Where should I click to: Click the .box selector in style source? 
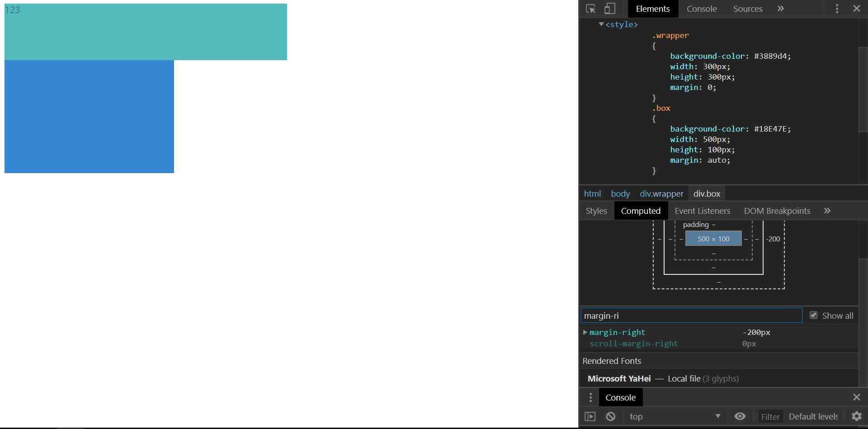point(661,108)
